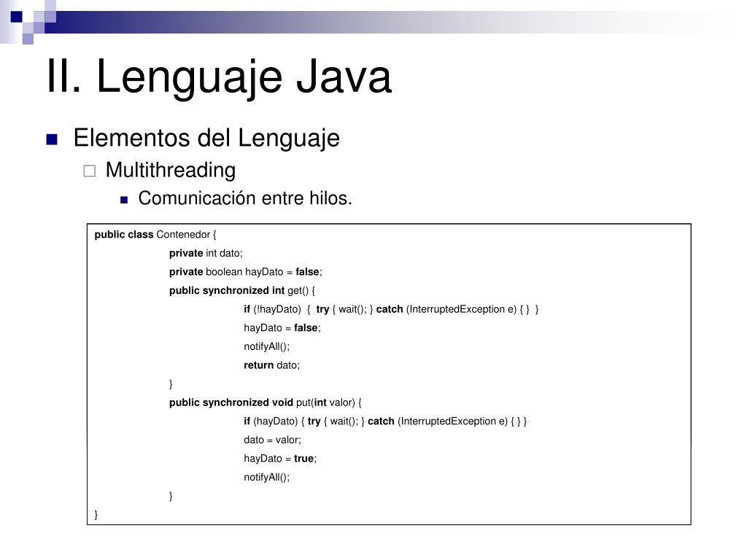Image resolution: width=747 pixels, height=560 pixels.
Task: Click the line 'hayDato = true;'
Action: pos(280,459)
